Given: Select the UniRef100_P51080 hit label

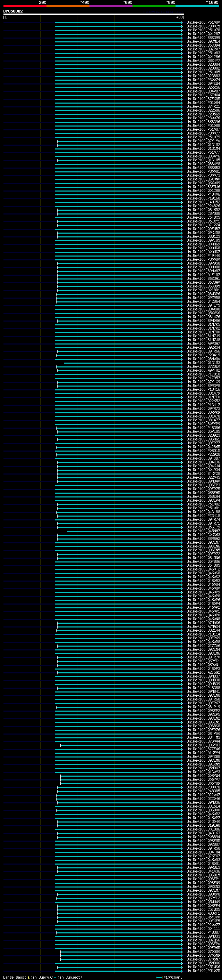Looking at the screenshot, I should coord(203,23).
